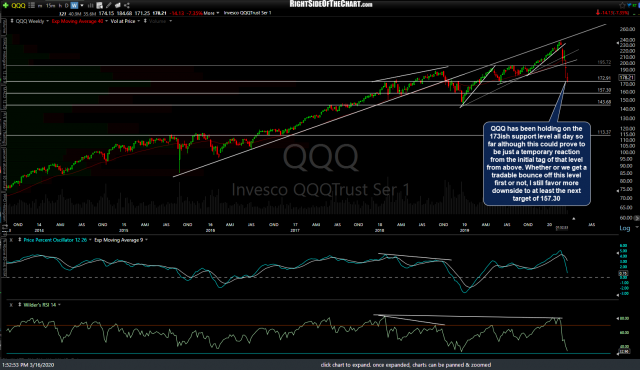Click the '143.68' support level label
This screenshot has width=640, height=370.
tap(604, 102)
